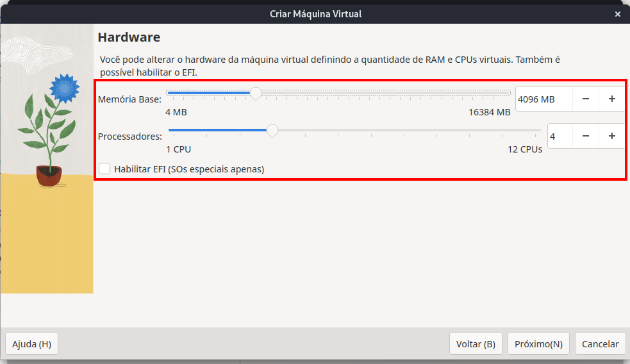Click the blue flower illustration
The image size is (630, 364).
point(64,88)
